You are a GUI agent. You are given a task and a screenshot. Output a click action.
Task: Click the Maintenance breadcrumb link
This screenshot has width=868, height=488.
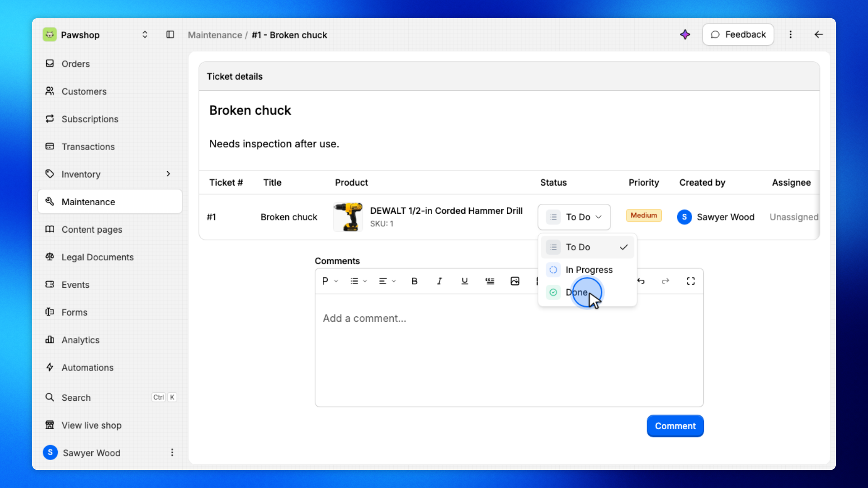click(215, 35)
